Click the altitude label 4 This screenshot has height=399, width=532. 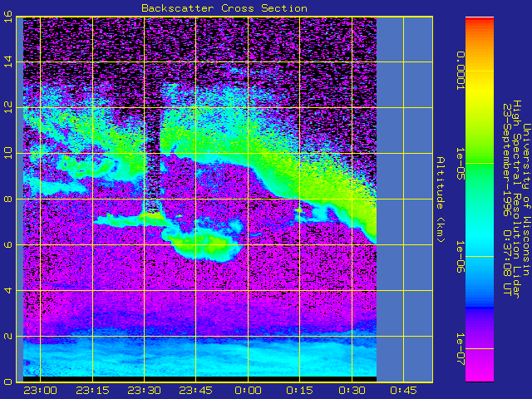pyautogui.click(x=8, y=290)
